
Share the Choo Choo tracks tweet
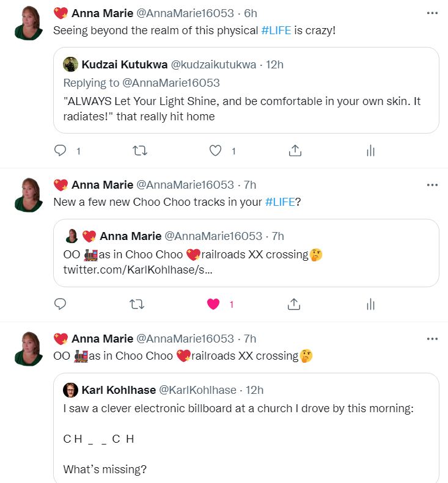pos(294,304)
